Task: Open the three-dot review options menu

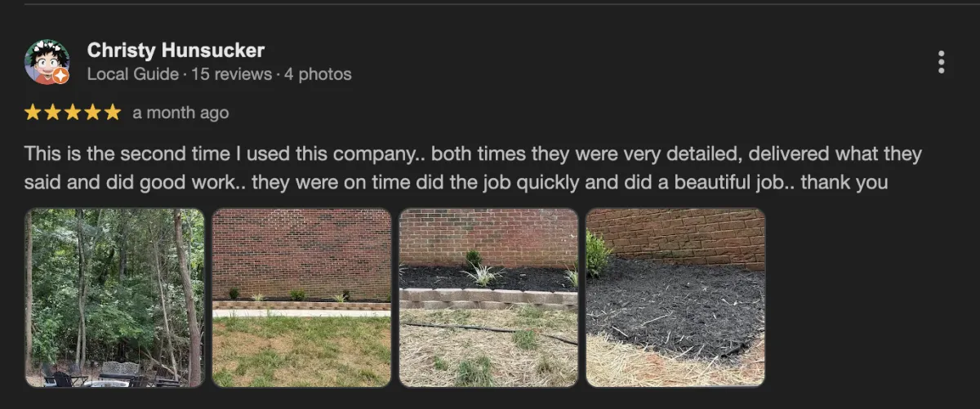Action: [x=942, y=62]
